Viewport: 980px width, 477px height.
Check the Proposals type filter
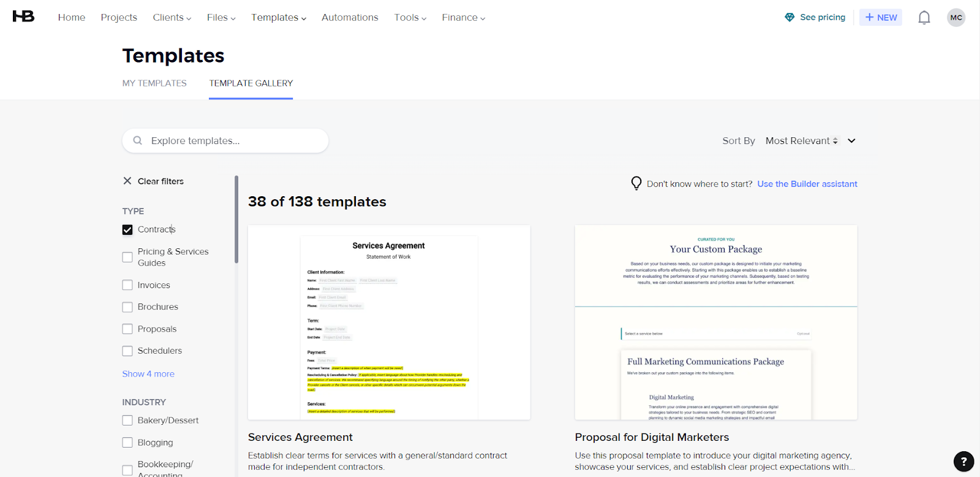127,329
